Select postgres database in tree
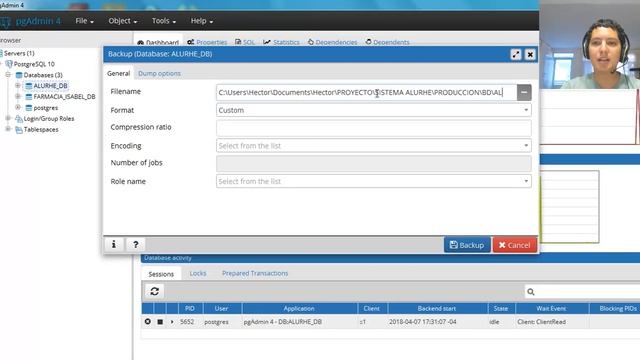Image resolution: width=640 pixels, height=360 pixels. (x=45, y=108)
